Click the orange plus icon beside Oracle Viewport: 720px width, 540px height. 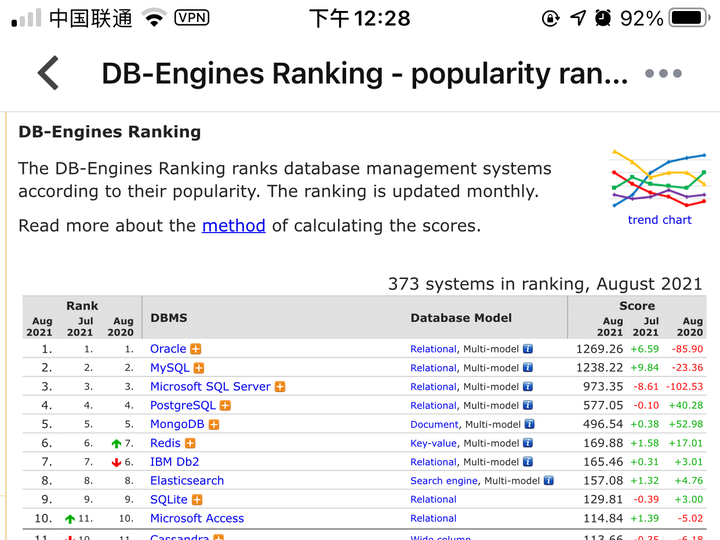pyautogui.click(x=196, y=349)
